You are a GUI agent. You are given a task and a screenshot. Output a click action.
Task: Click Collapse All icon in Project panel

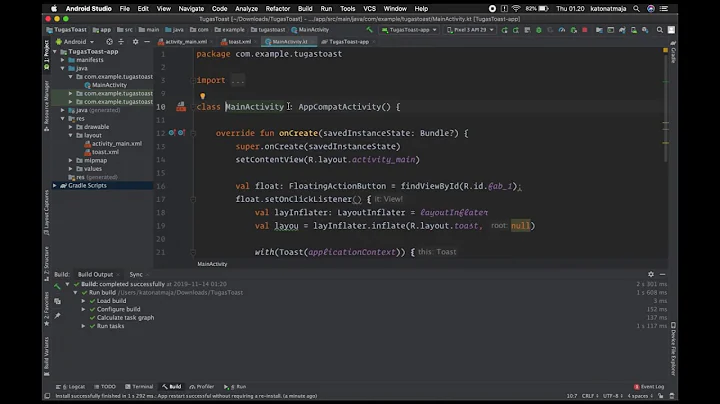pos(121,42)
